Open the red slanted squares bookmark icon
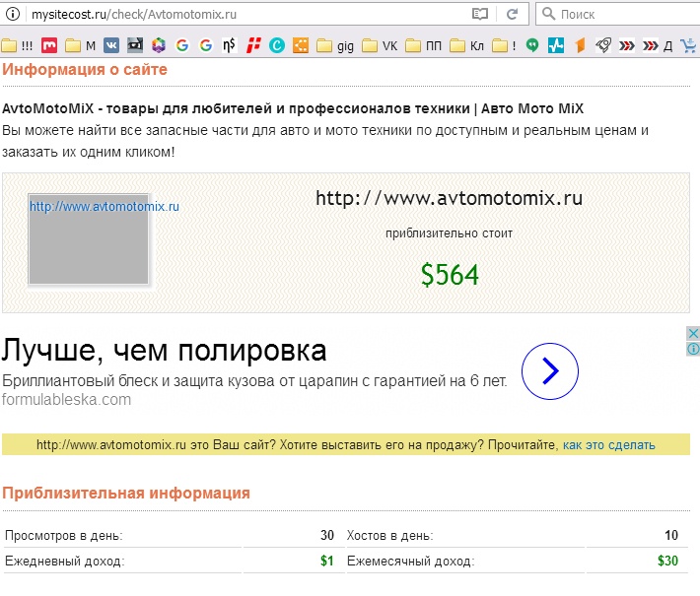700x596 pixels. (253, 45)
